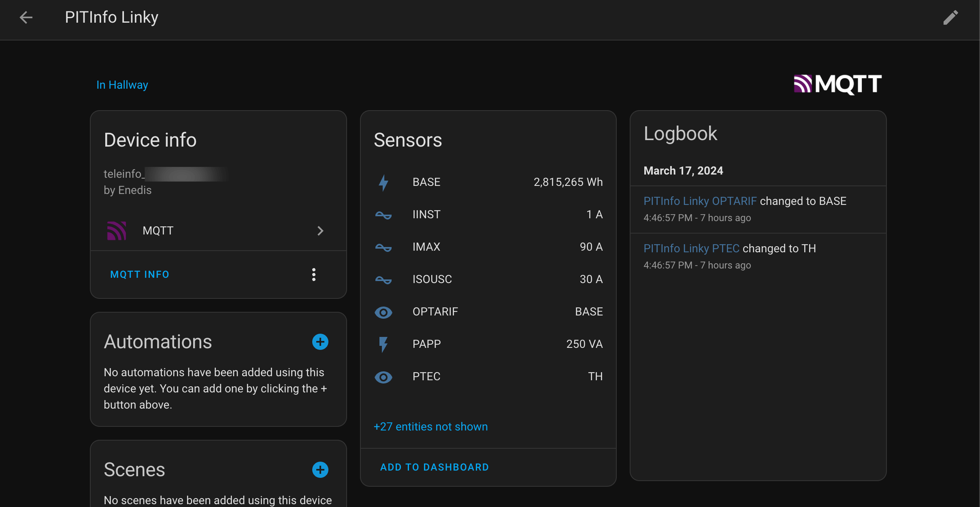The height and width of the screenshot is (507, 980).
Task: Expand +27 entities not shown
Action: pos(430,427)
